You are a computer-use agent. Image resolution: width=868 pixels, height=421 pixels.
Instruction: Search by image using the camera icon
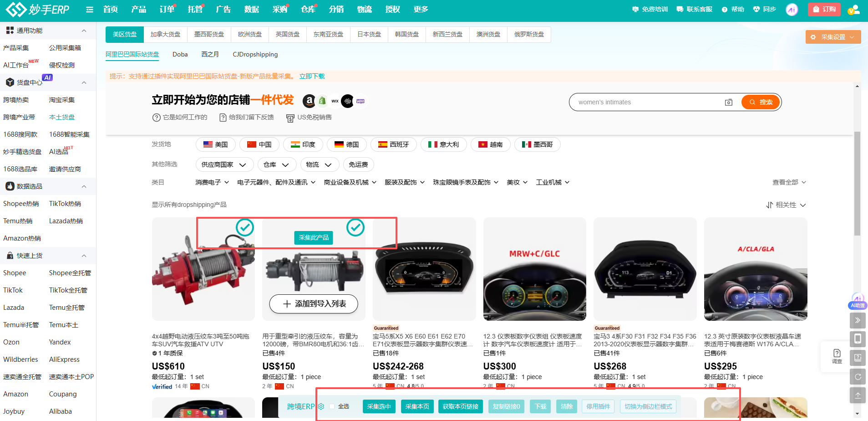click(x=729, y=102)
